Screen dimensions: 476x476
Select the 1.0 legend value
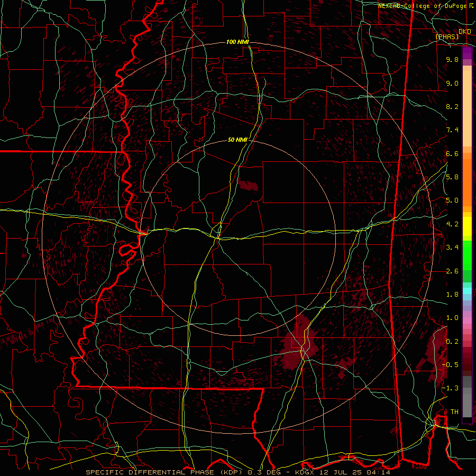pyautogui.click(x=452, y=318)
